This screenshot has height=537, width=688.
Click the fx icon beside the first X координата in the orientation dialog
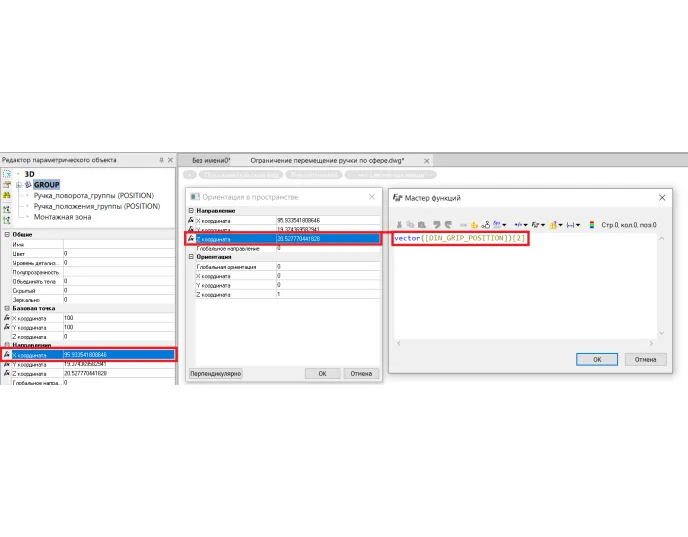[191, 220]
